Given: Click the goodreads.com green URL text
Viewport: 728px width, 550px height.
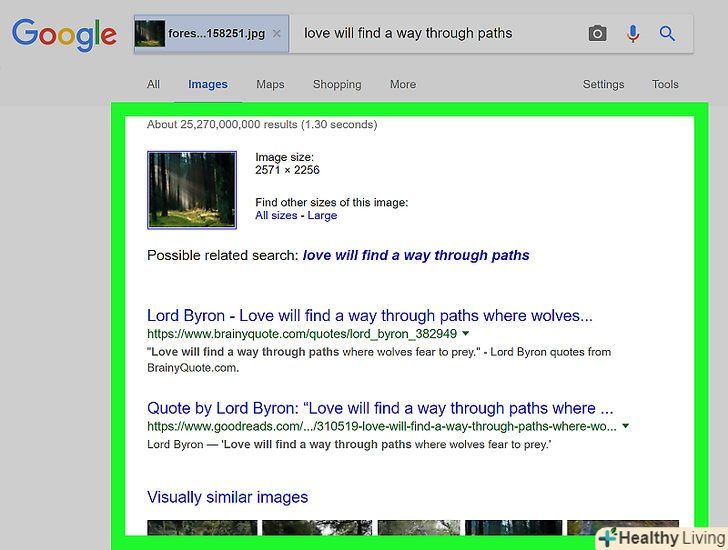Looking at the screenshot, I should pyautogui.click(x=382, y=426).
